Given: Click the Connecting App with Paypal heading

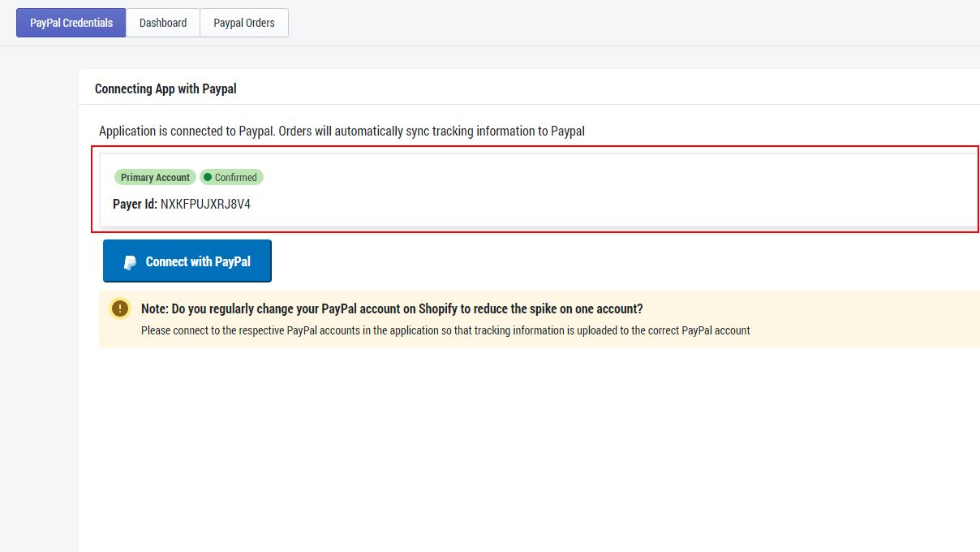Looking at the screenshot, I should [165, 88].
